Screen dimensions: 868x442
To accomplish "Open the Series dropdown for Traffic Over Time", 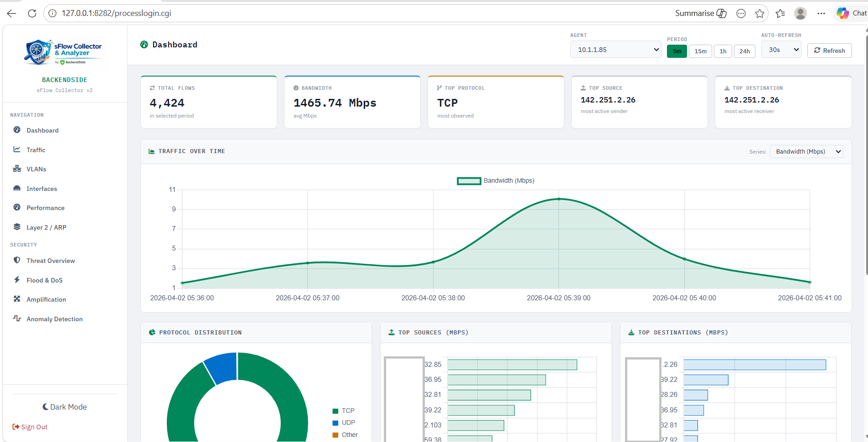I will (806, 151).
